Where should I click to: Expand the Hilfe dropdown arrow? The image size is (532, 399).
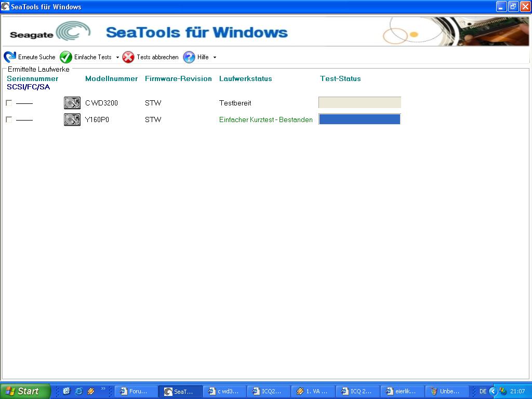point(215,57)
